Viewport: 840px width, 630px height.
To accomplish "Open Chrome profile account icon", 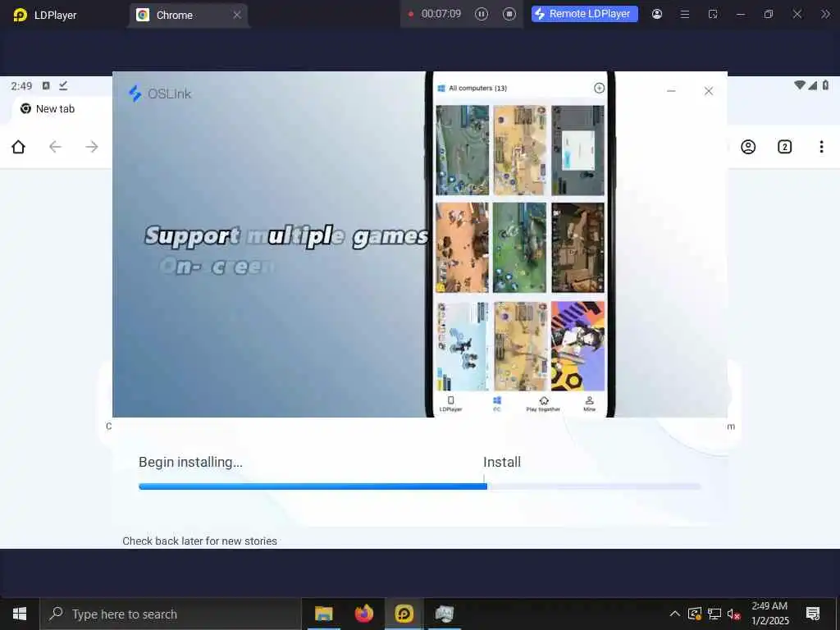I will 748,147.
